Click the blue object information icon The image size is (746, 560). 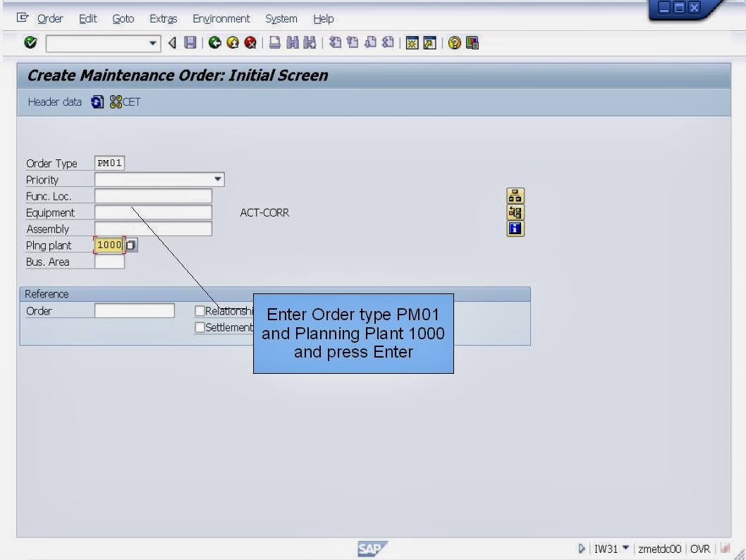(x=515, y=229)
